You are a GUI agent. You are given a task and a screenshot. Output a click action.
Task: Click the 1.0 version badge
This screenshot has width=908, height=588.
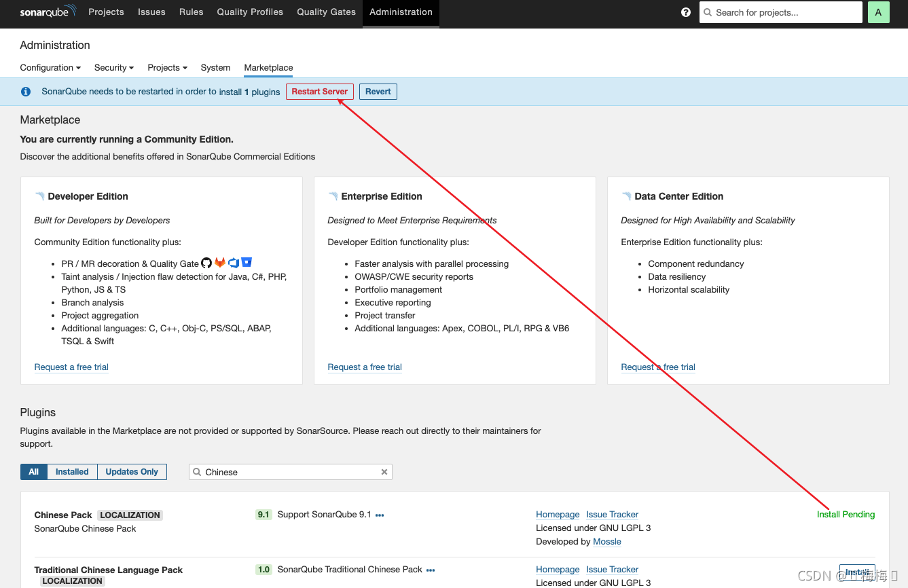264,570
